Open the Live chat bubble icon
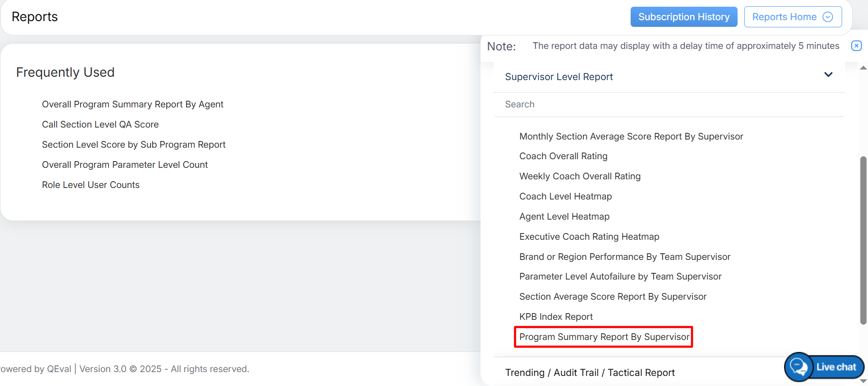Viewport: 868px width, 386px height. click(x=798, y=367)
